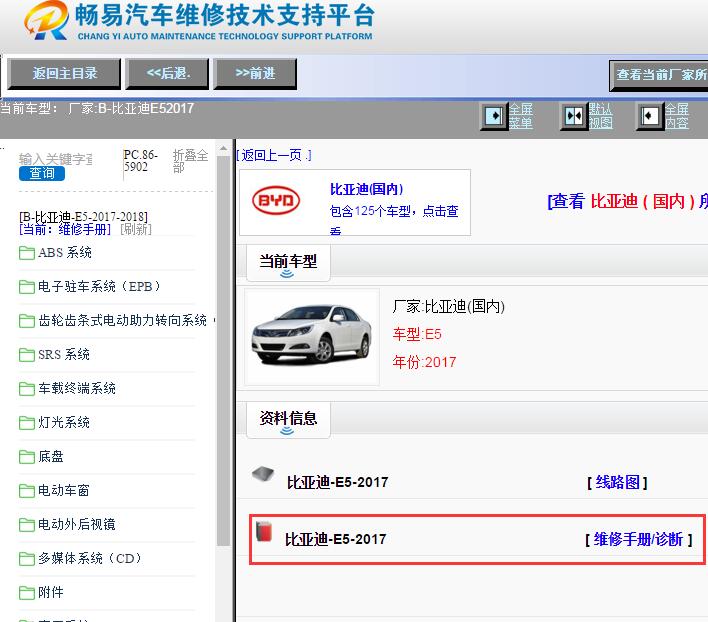The width and height of the screenshot is (708, 622).
Task: Focus the keyword search input field
Action: 56,159
